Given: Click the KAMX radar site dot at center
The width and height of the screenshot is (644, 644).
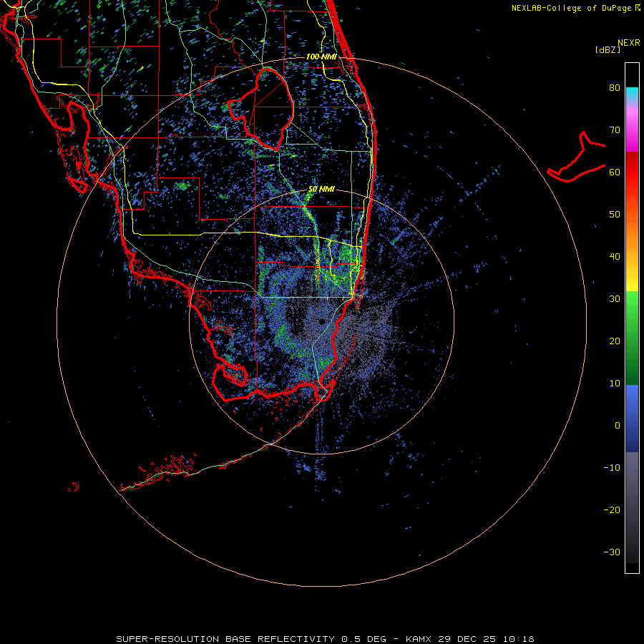Looking at the screenshot, I should [x=321, y=321].
